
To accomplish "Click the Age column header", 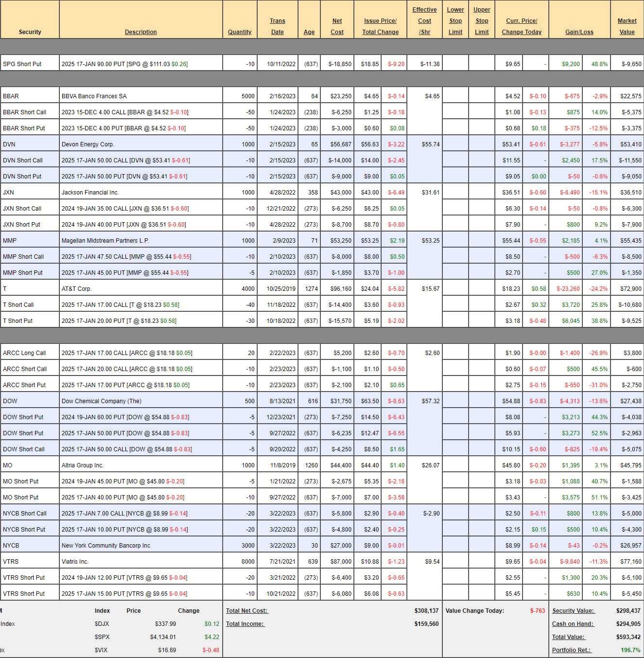I will pyautogui.click(x=309, y=32).
